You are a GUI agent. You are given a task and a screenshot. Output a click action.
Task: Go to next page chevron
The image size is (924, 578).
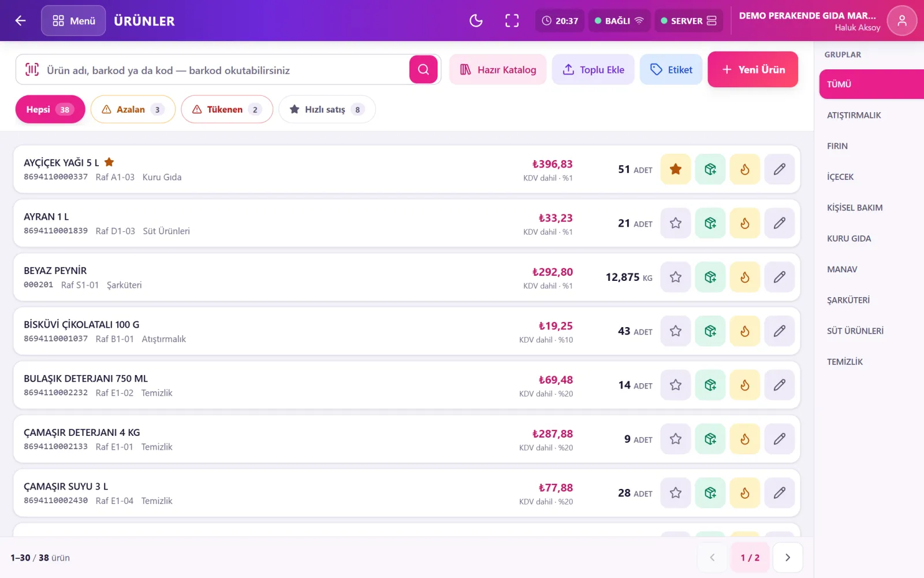point(788,558)
